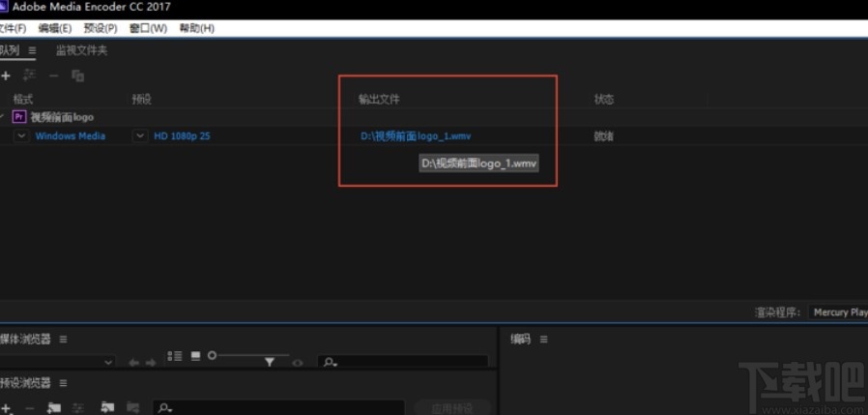Import presets via folder arrow icon

(107, 408)
